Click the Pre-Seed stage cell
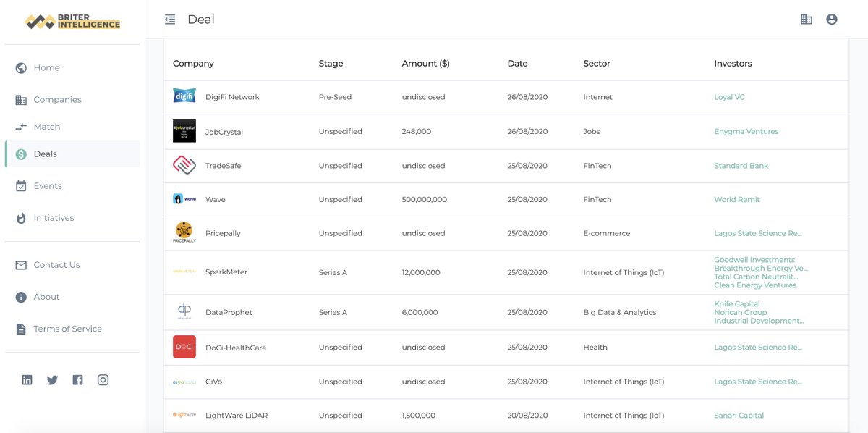This screenshot has width=868, height=433. pyautogui.click(x=335, y=97)
